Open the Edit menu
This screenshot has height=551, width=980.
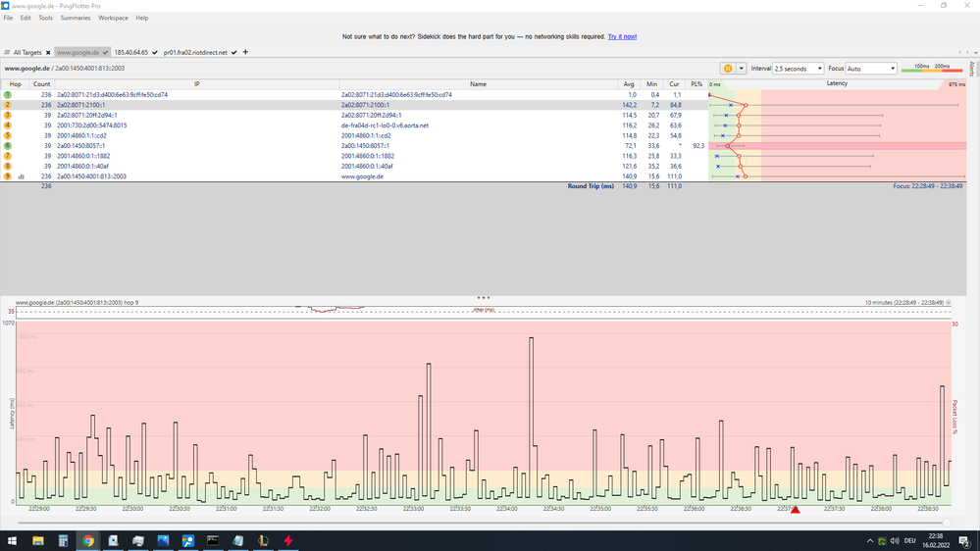[26, 18]
